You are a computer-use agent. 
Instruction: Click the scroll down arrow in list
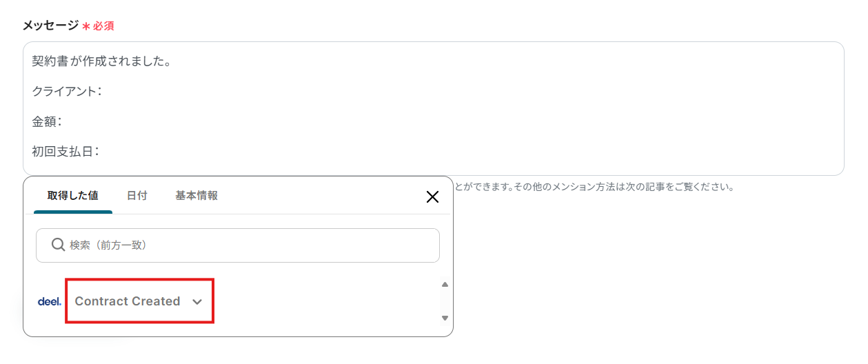pyautogui.click(x=445, y=318)
